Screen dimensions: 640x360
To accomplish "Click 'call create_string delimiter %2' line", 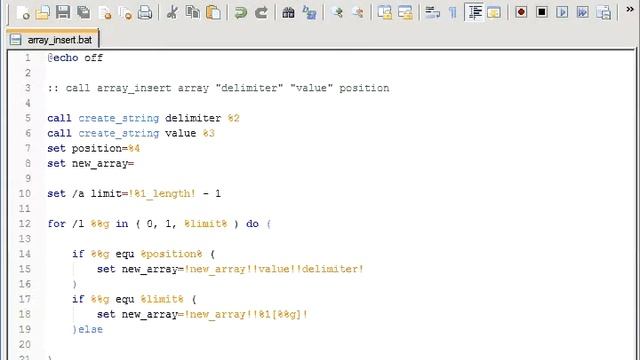I will (143, 118).
